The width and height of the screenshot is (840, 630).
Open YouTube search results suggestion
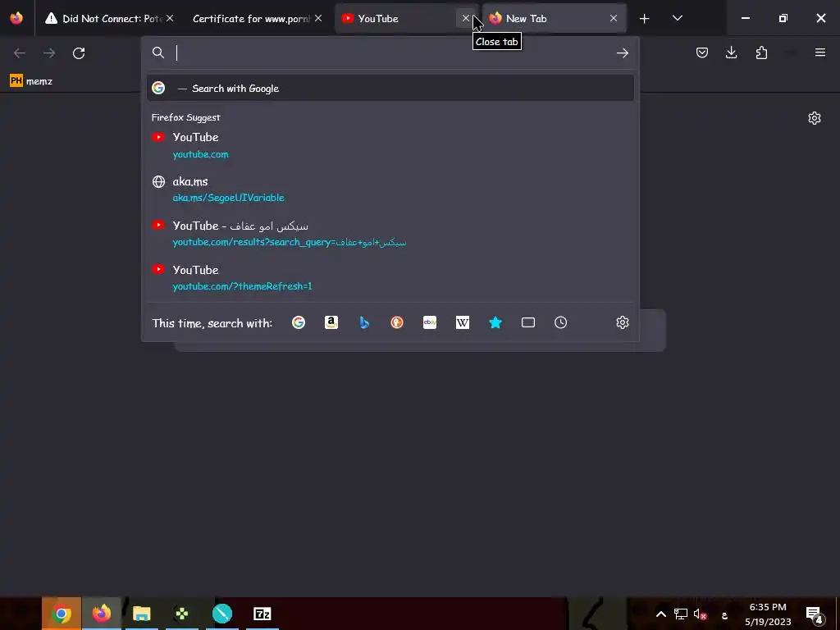coord(390,234)
